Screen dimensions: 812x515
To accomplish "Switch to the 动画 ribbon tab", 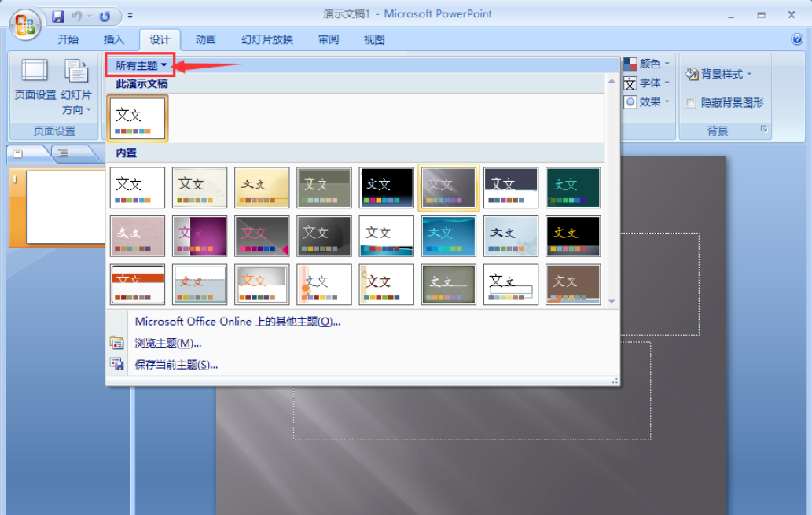I will 206,39.
